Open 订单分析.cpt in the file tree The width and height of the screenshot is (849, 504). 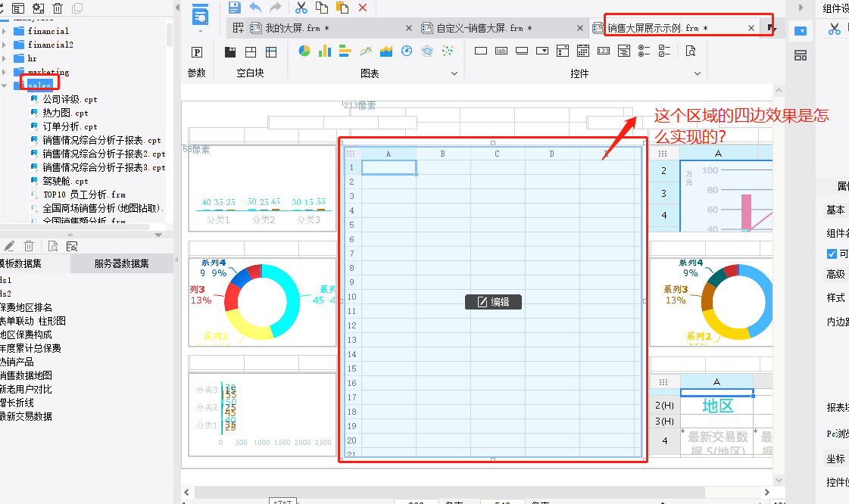(x=70, y=126)
